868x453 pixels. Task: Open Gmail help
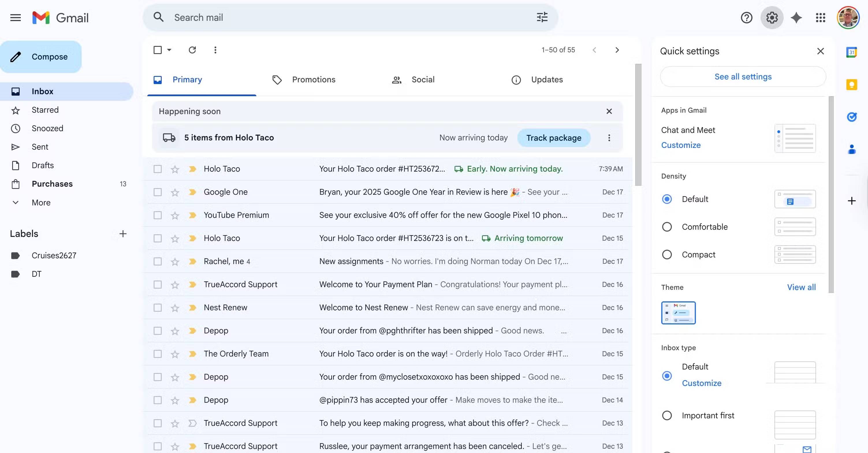pos(747,18)
